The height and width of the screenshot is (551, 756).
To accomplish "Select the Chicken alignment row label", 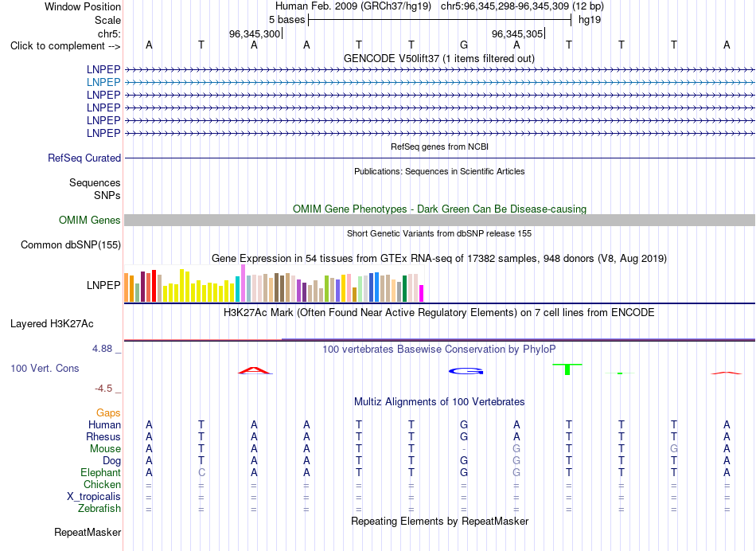I will (102, 484).
